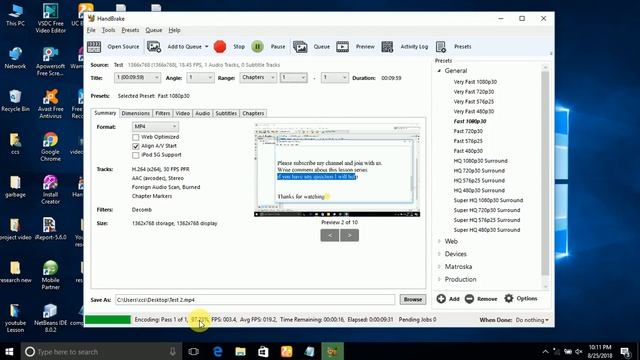
Task: Open the notification center icon
Action: pyautogui.click(x=626, y=351)
